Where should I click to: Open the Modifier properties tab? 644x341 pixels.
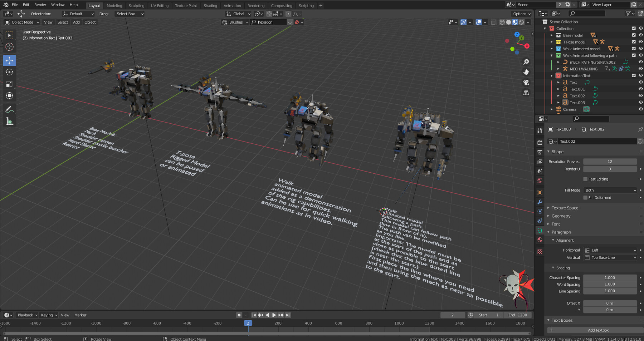click(x=540, y=202)
